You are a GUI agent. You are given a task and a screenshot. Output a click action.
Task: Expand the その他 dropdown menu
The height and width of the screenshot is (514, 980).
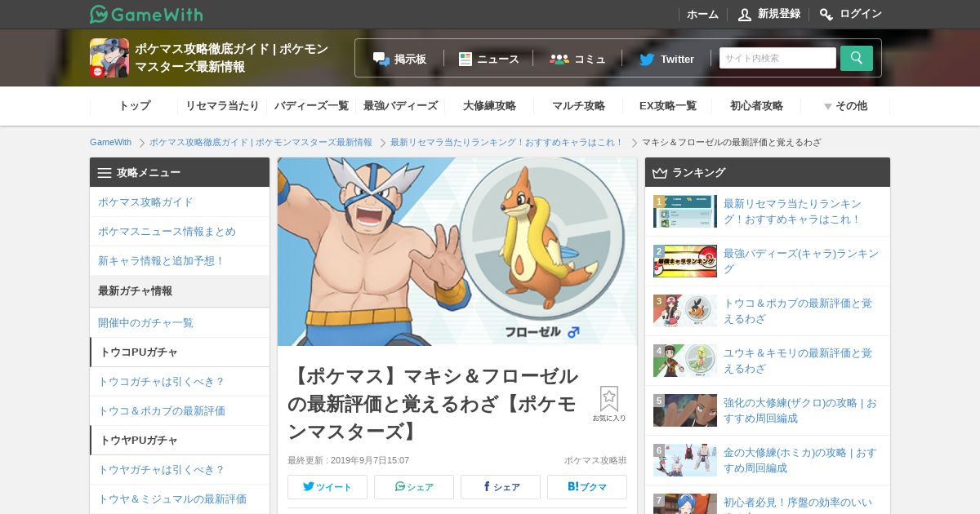coord(845,106)
